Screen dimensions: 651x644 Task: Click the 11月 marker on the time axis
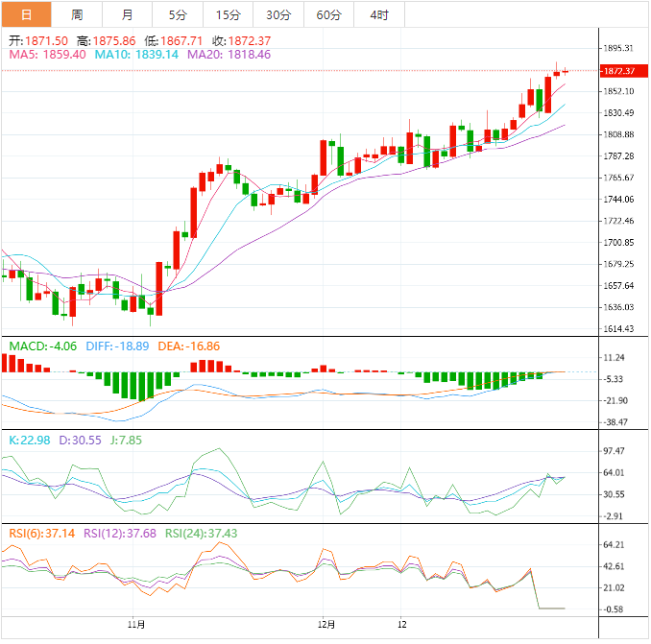click(x=136, y=624)
